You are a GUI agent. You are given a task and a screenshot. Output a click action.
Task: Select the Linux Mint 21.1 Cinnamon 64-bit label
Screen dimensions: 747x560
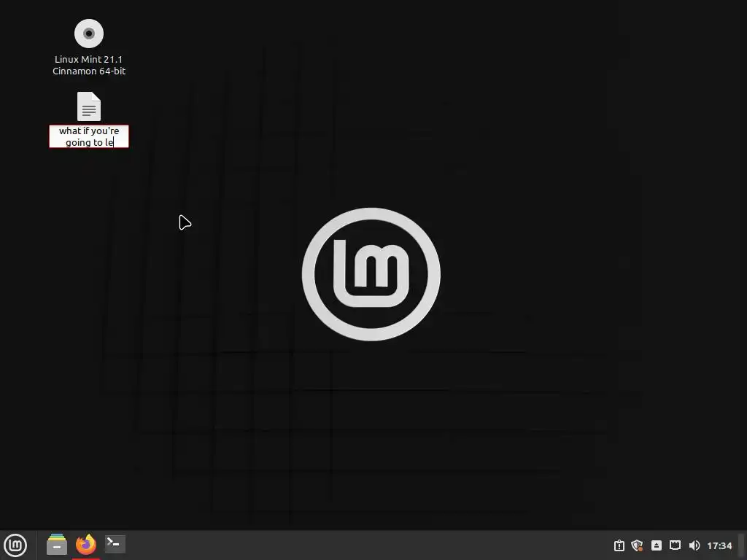89,65
